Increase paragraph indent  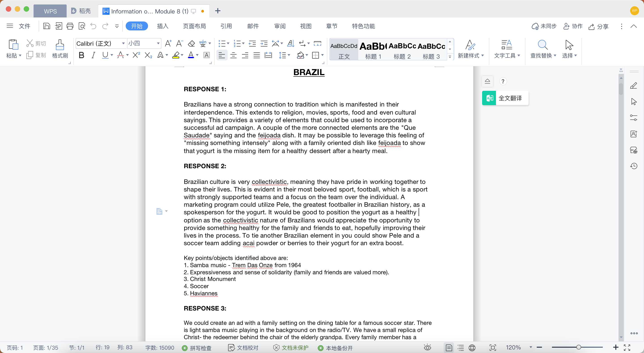click(x=264, y=44)
